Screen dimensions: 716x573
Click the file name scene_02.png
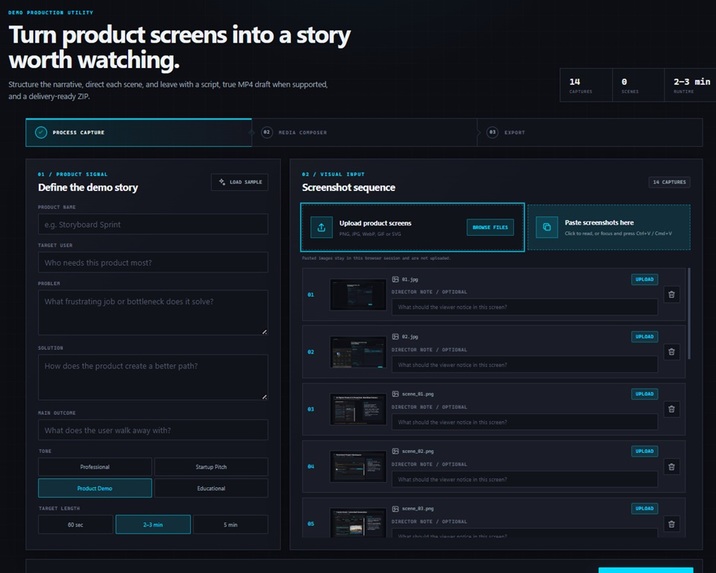click(417, 451)
